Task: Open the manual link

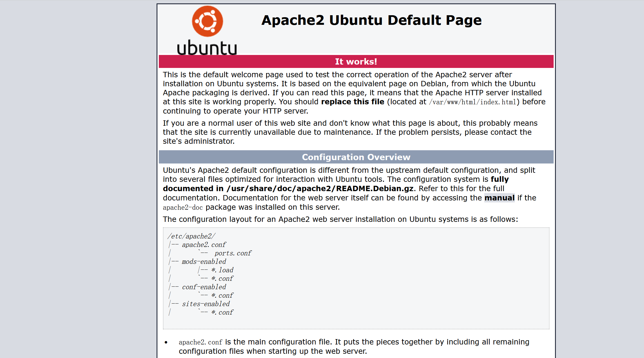Action: [499, 198]
